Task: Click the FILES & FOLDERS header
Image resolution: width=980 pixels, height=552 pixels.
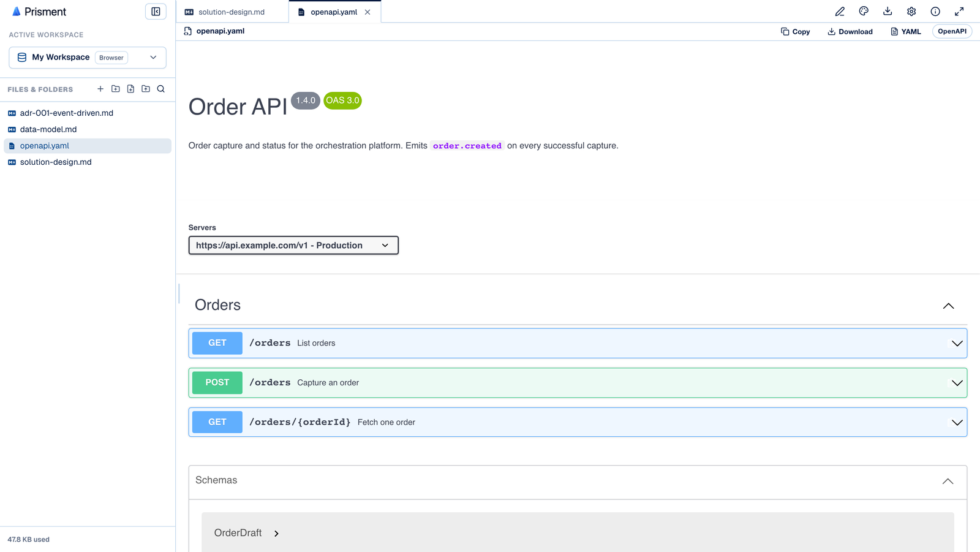Action: coord(40,89)
